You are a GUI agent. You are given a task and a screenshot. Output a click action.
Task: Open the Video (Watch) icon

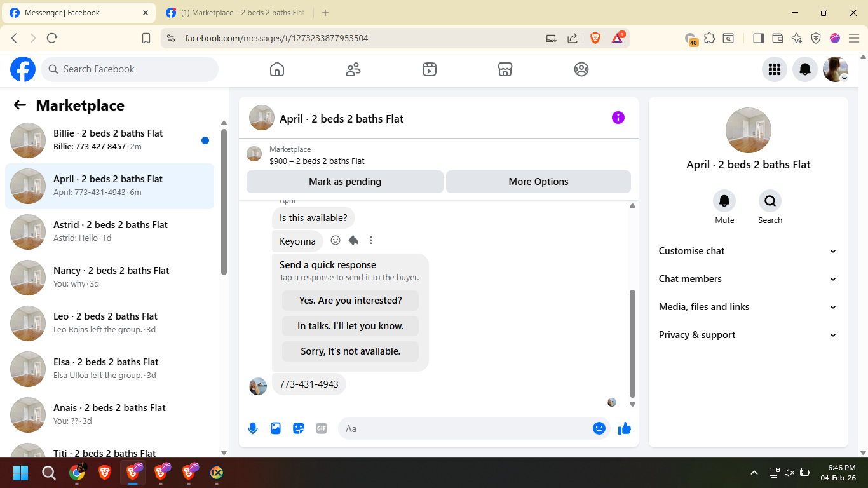coord(430,69)
